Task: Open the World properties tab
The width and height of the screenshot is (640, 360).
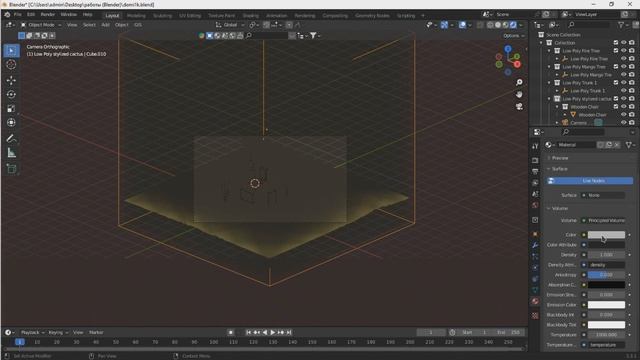Action: pos(535,205)
